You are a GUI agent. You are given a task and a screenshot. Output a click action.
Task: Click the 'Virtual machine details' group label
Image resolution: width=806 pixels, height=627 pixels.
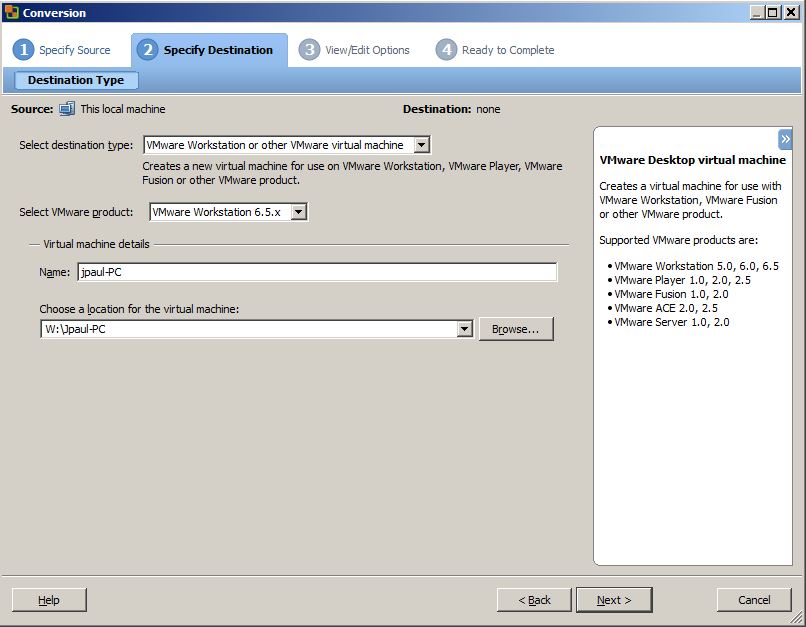tap(96, 244)
